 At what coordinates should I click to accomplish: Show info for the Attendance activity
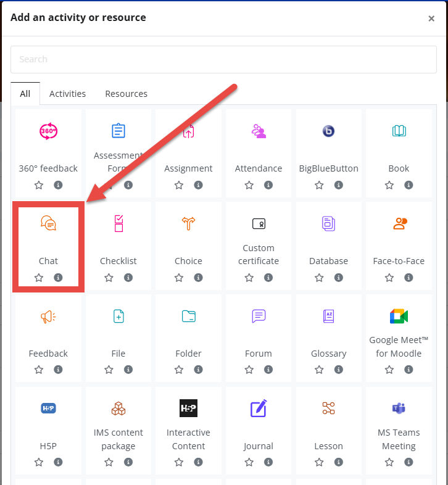click(268, 185)
